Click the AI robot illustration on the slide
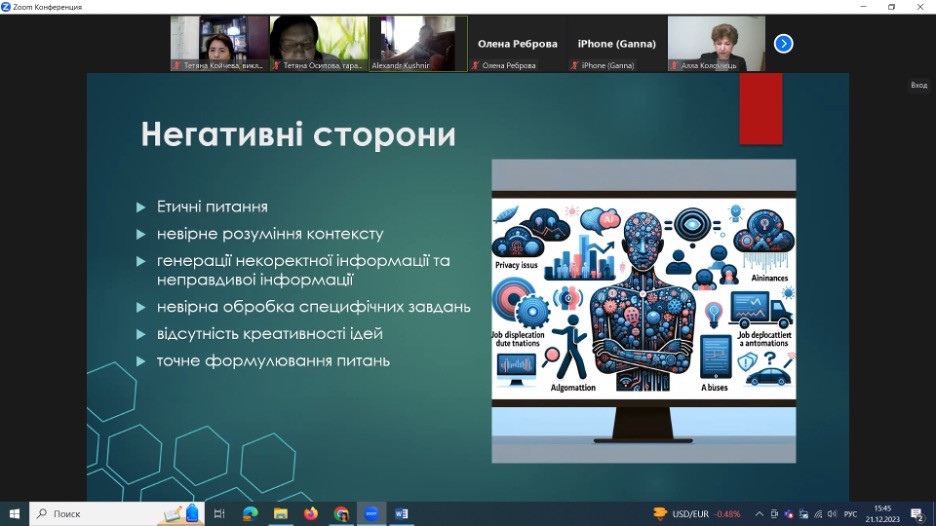The image size is (936, 526). click(x=644, y=310)
